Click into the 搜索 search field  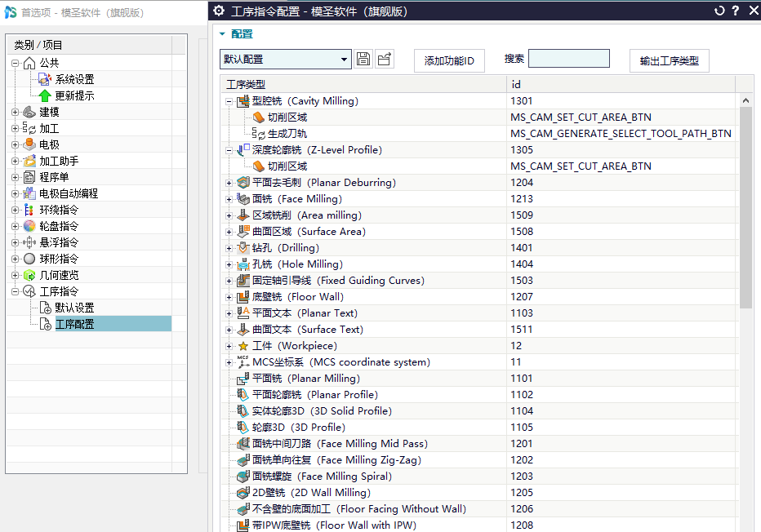coord(569,59)
